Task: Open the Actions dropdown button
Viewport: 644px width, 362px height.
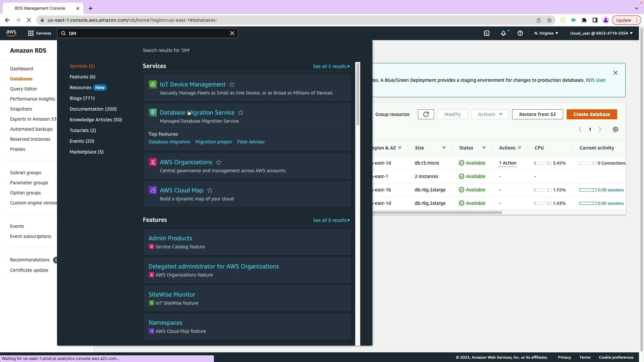Action: (489, 114)
